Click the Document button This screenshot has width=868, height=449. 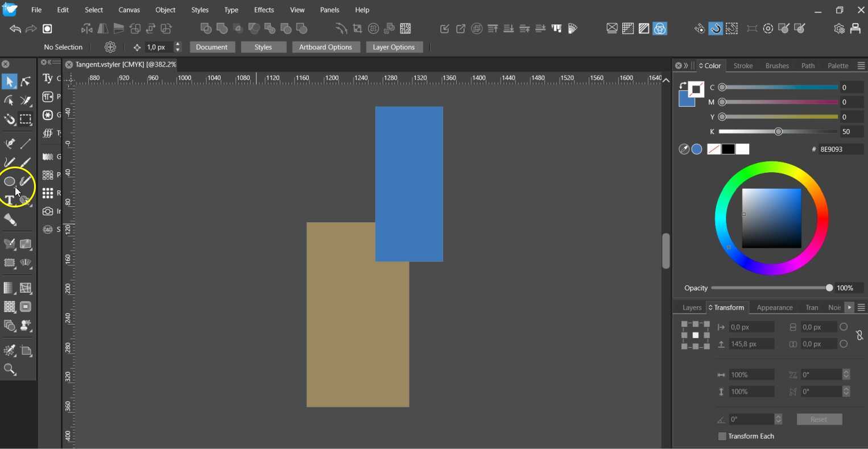212,47
